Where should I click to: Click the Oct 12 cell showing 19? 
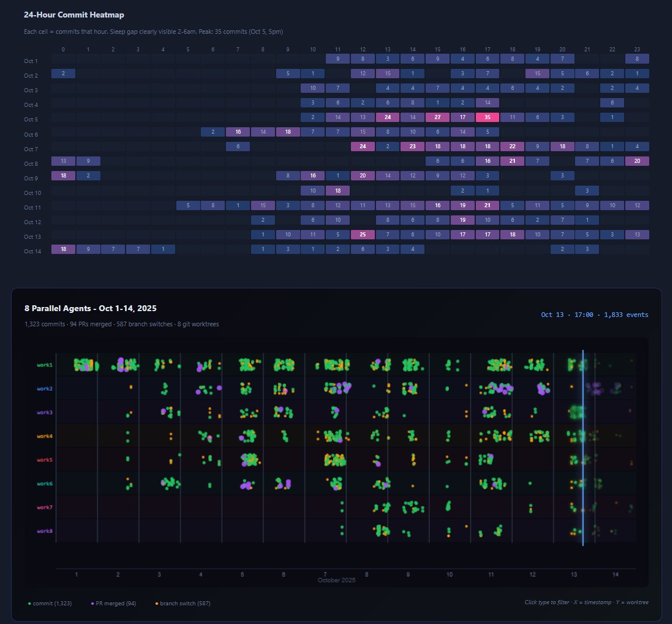coord(462,220)
